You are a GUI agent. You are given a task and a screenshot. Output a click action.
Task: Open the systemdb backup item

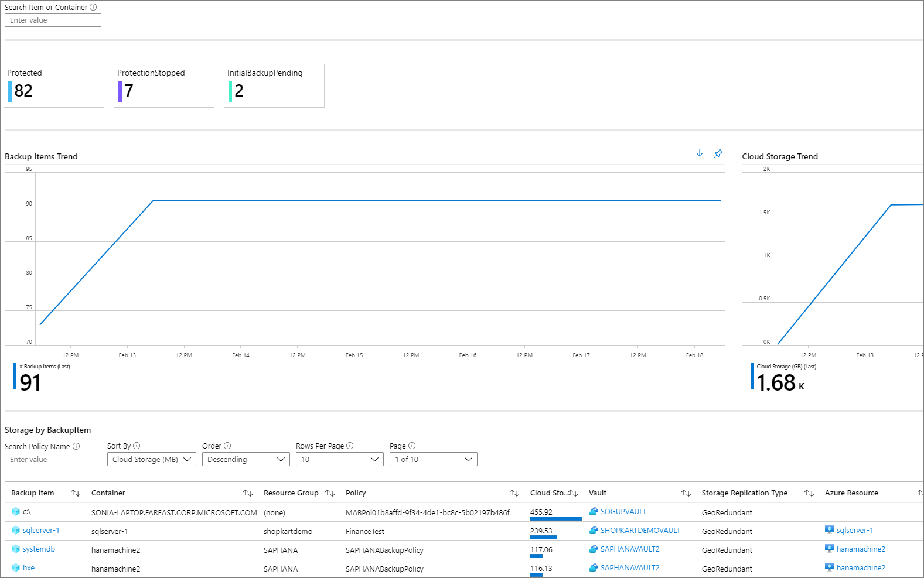coord(39,549)
